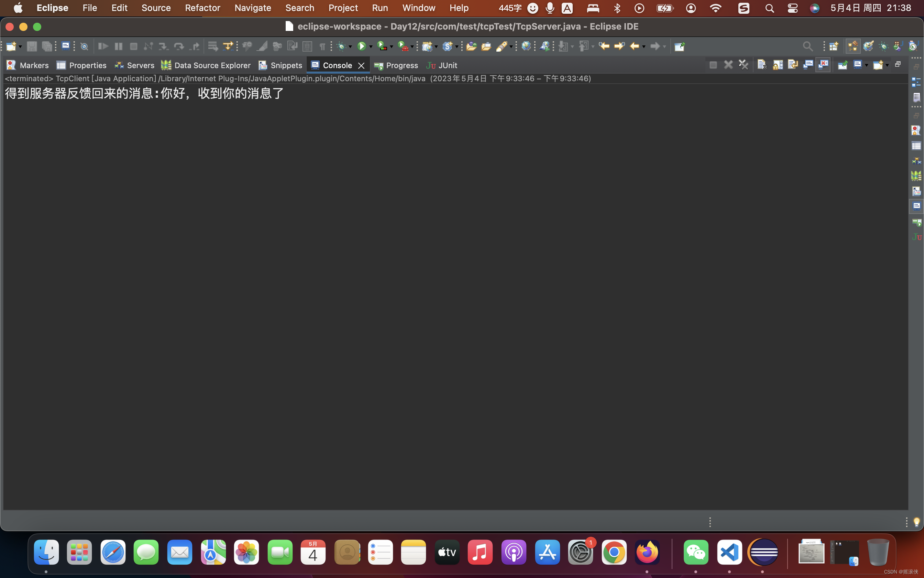This screenshot has height=578, width=924.
Task: Open Visual Studio Code from the Dock
Action: 729,552
